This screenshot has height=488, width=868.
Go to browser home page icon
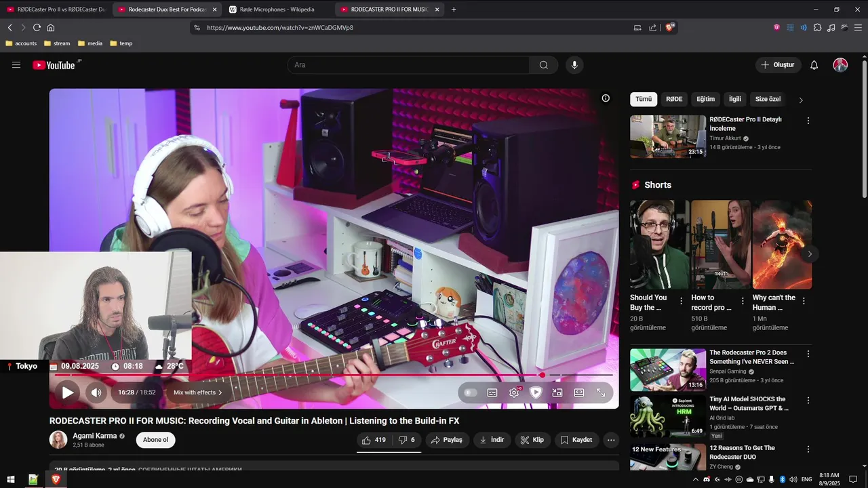tap(50, 28)
